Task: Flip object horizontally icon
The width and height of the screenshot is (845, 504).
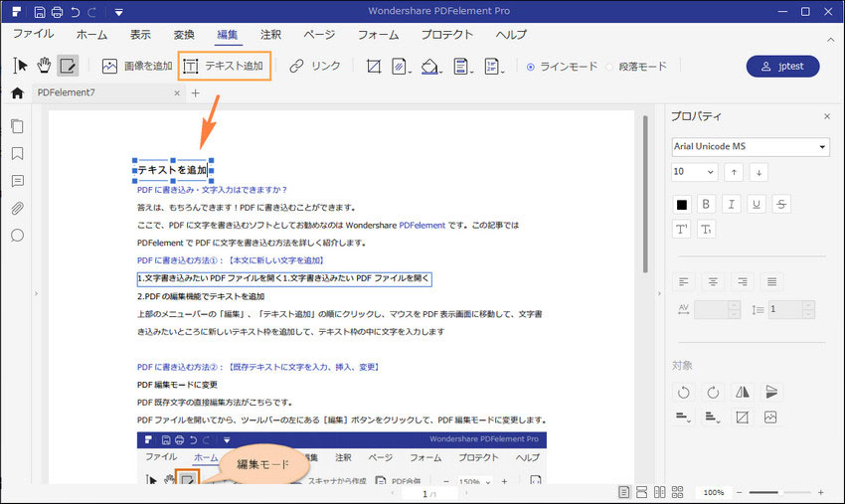Action: coord(742,393)
